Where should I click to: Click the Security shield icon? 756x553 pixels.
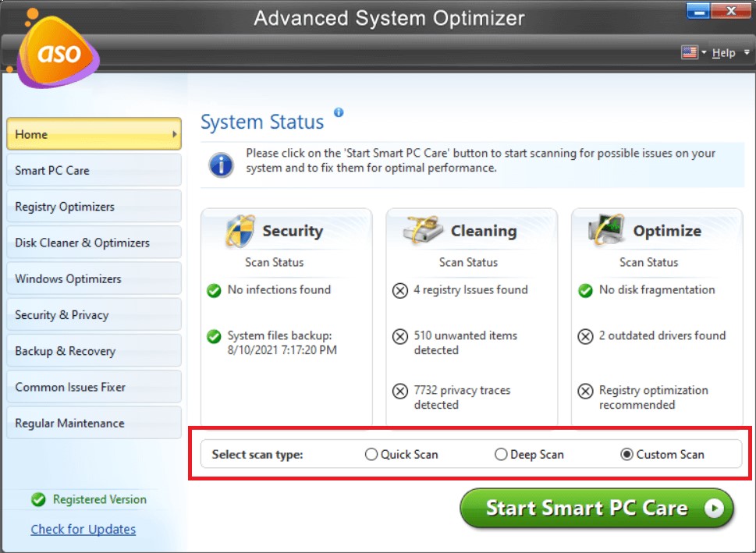click(240, 232)
